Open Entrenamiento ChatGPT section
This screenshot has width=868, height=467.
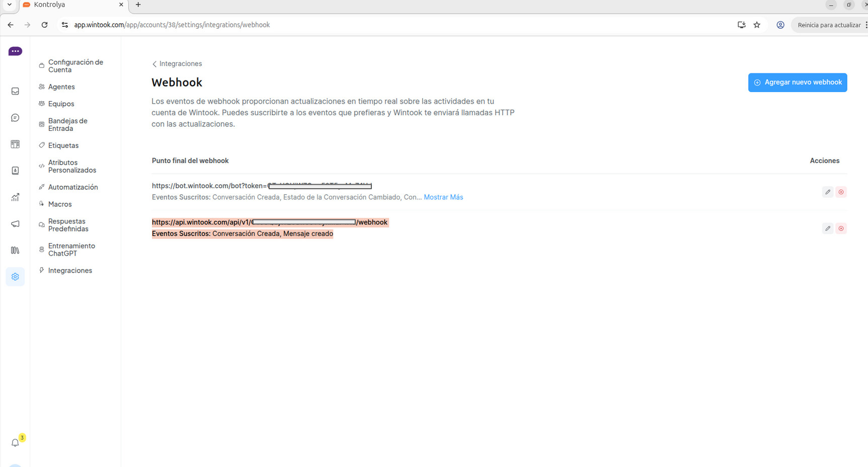71,250
